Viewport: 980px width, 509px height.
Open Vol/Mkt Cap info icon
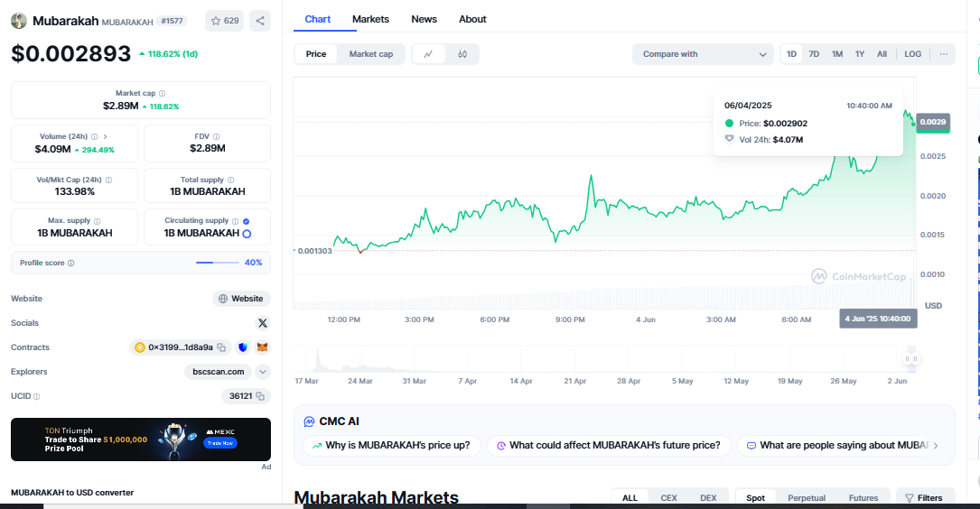click(108, 180)
